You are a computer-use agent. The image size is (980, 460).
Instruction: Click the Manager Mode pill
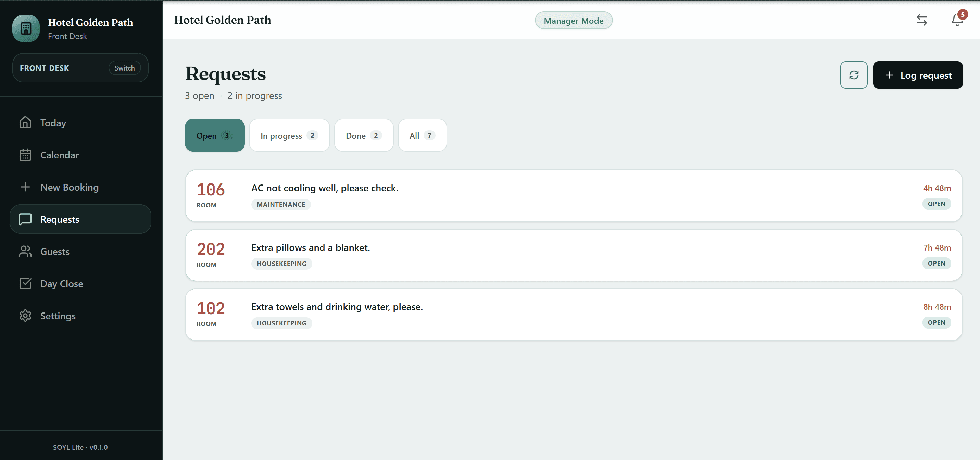click(573, 20)
